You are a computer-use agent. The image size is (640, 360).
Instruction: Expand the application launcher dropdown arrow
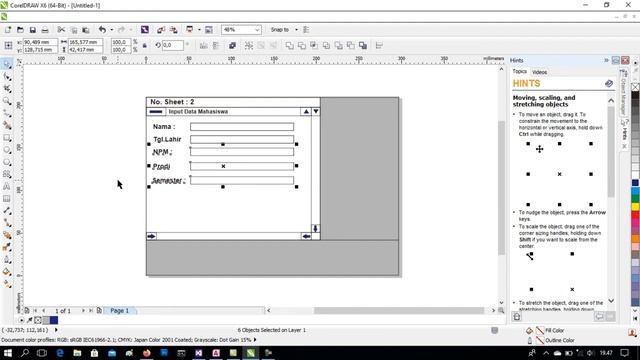pyautogui.click(x=199, y=30)
